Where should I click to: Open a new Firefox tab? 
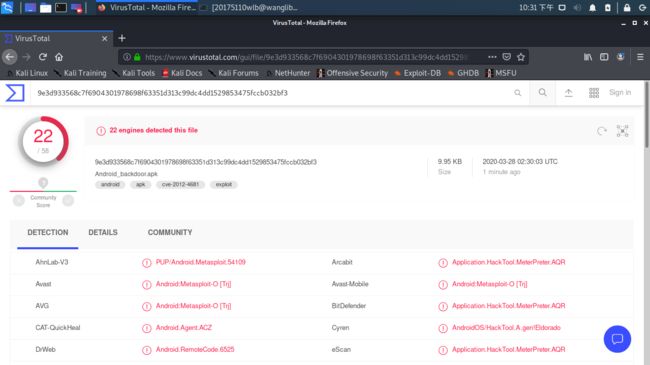click(x=121, y=38)
